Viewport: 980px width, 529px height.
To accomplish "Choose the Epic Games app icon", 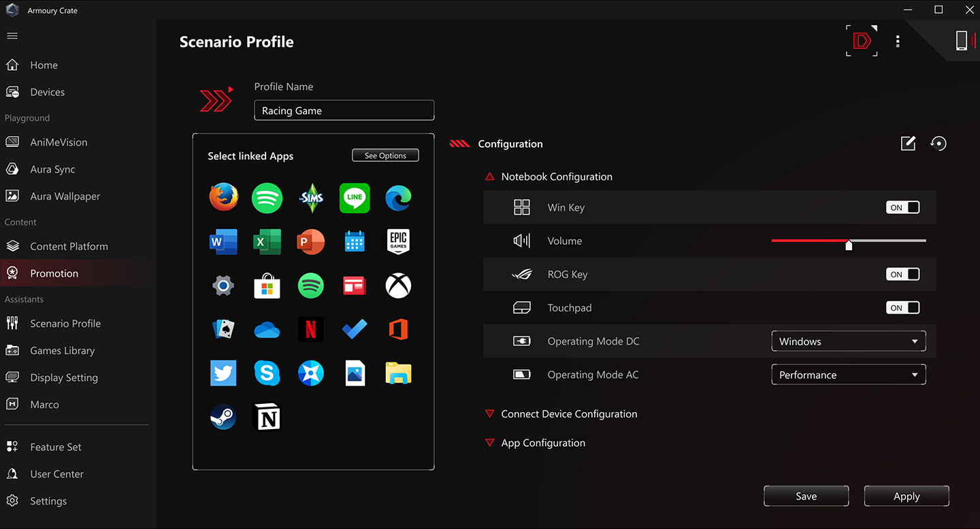I will 398,241.
